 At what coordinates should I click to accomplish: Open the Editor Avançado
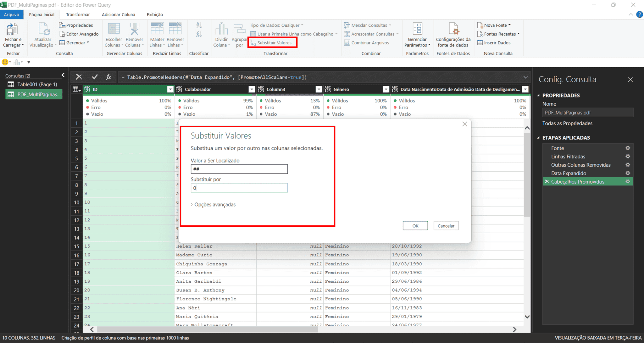pos(79,34)
